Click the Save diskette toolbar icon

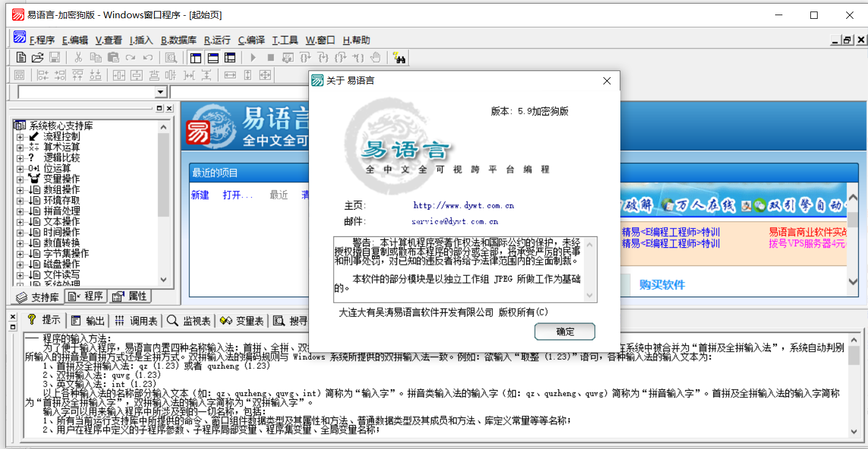click(55, 58)
